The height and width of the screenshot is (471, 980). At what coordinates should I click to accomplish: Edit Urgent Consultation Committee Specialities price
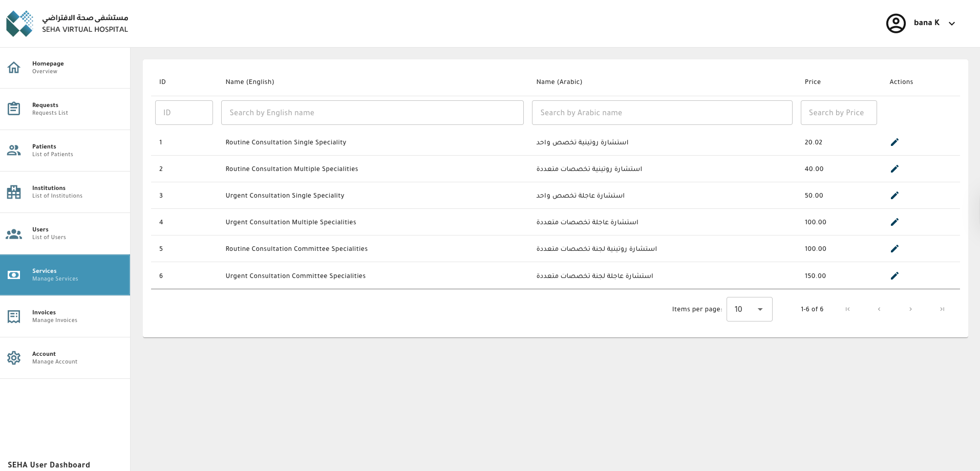coord(894,275)
